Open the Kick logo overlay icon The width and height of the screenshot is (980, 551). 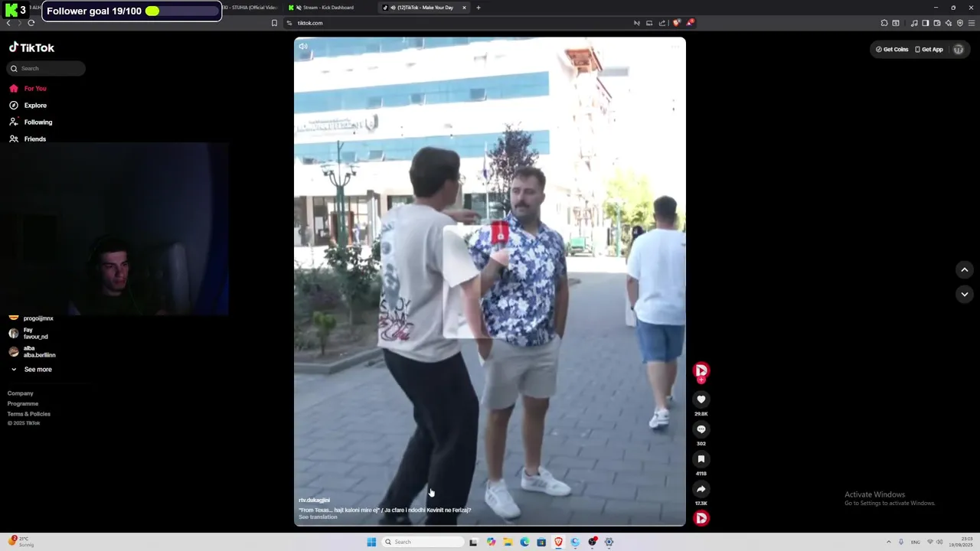11,10
